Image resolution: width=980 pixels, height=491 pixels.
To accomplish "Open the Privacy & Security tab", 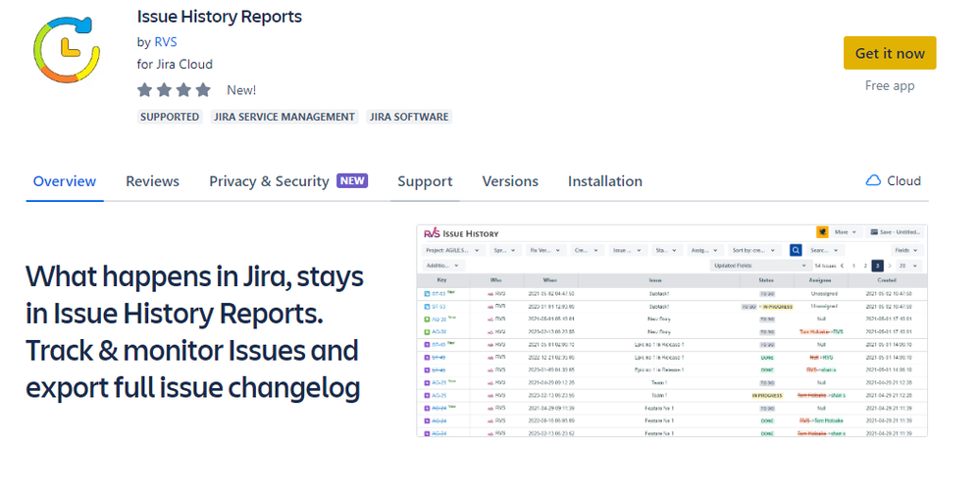I will point(269,181).
